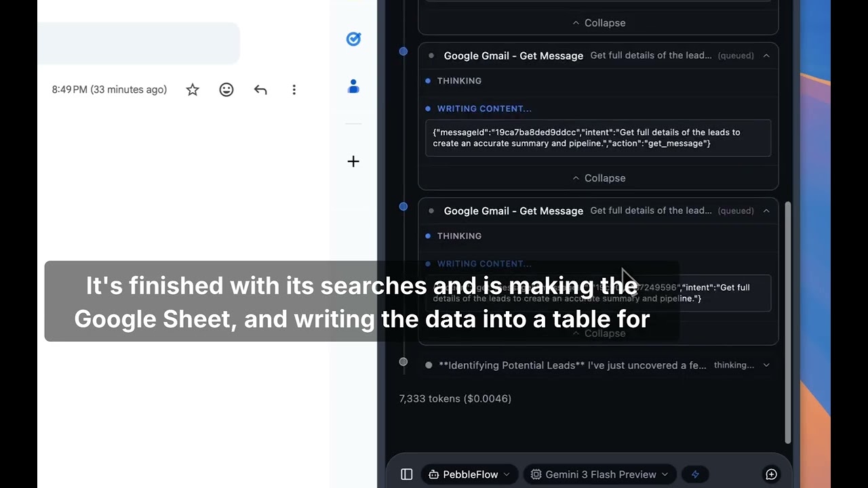Add an emoji reaction to the email
This screenshot has height=488, width=868.
tap(226, 89)
